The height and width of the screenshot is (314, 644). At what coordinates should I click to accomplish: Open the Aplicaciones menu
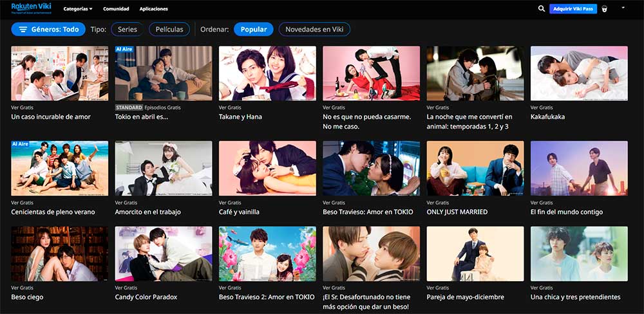(x=154, y=8)
